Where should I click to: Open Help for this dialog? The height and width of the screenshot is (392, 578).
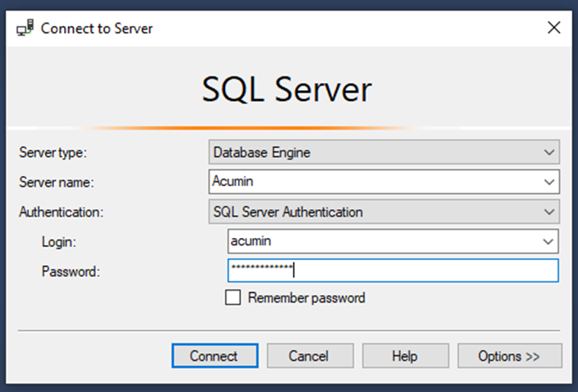(x=406, y=356)
